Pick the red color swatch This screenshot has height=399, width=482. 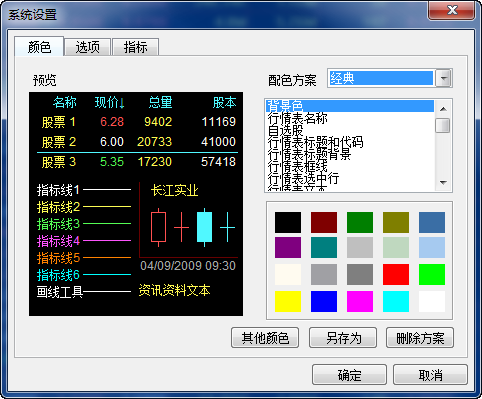(x=396, y=274)
